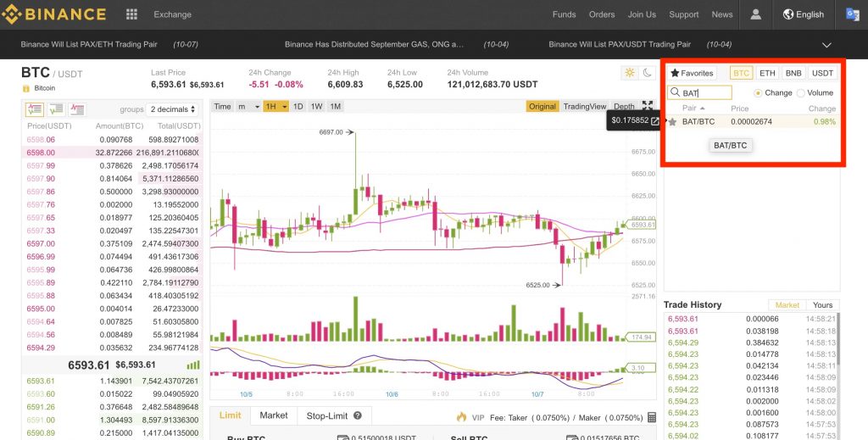
Task: Show combined buy and sell order book
Action: click(x=35, y=109)
